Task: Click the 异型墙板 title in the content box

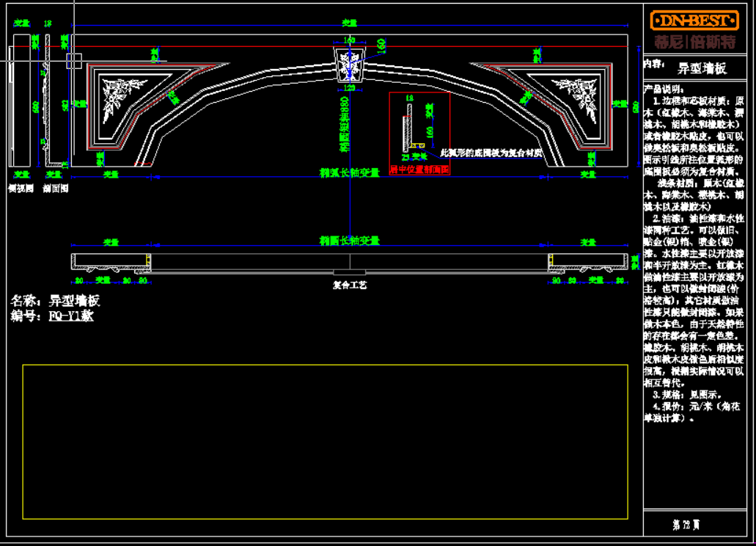Action: 701,68
